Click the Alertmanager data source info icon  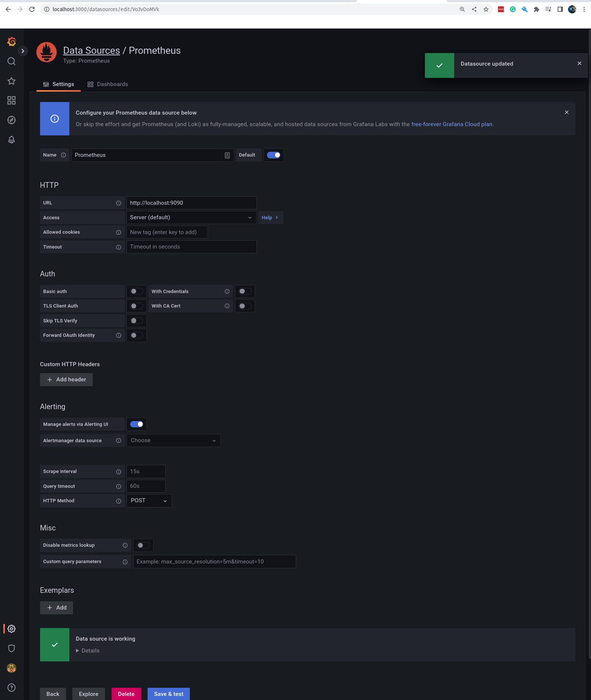(119, 441)
